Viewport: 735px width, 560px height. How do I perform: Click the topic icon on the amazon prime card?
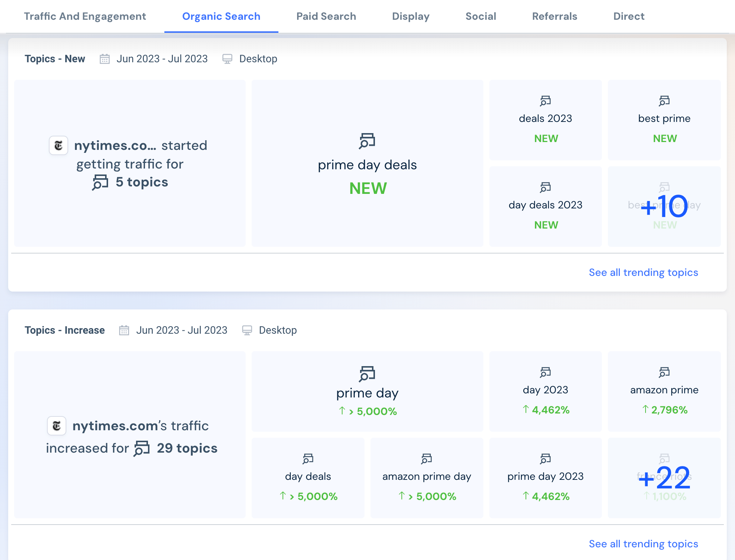(x=664, y=372)
